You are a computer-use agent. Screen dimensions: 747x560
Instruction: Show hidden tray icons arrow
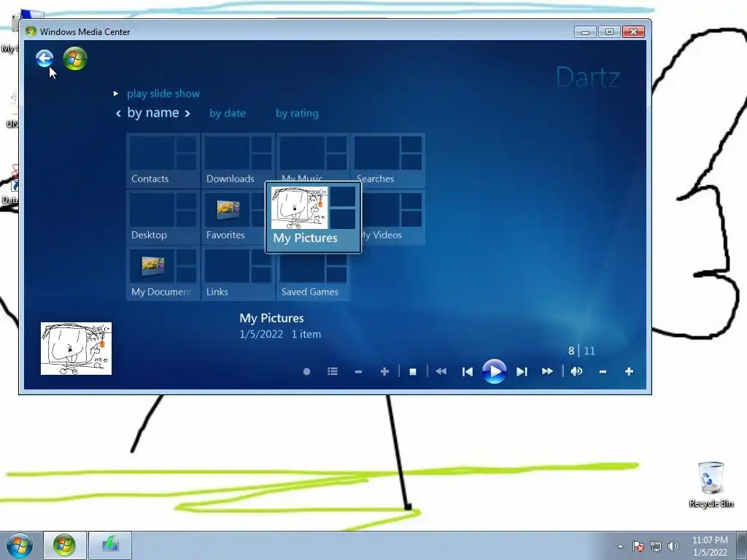(x=620, y=546)
